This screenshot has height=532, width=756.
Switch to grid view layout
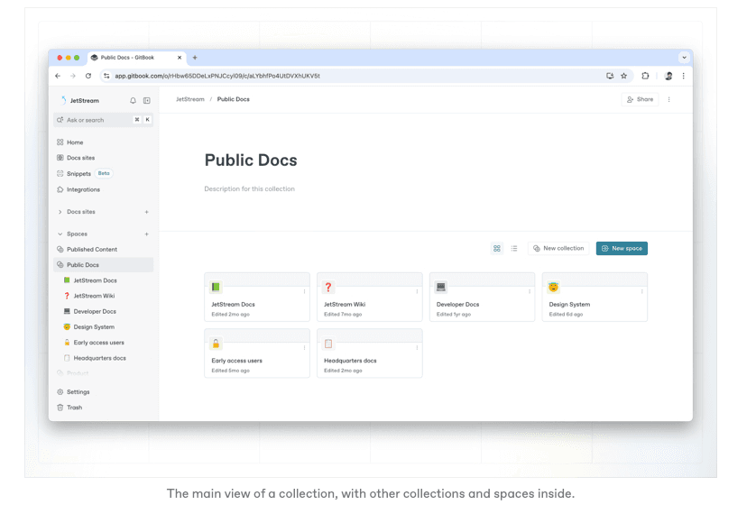pyautogui.click(x=497, y=248)
